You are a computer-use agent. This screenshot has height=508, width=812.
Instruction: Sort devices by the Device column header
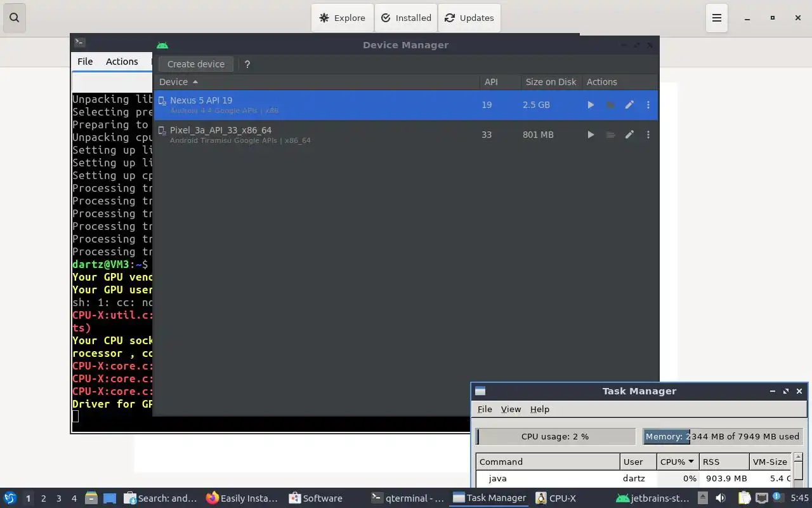[317, 82]
